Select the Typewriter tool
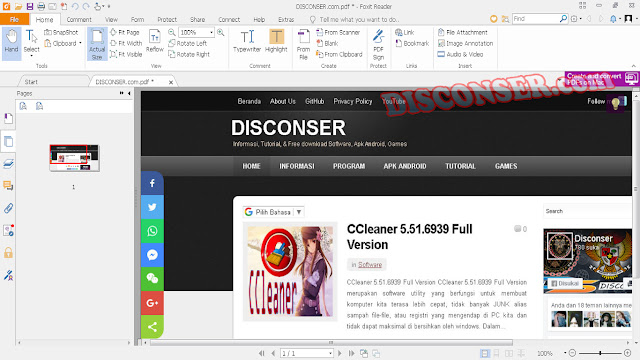The image size is (640, 360). tap(247, 41)
